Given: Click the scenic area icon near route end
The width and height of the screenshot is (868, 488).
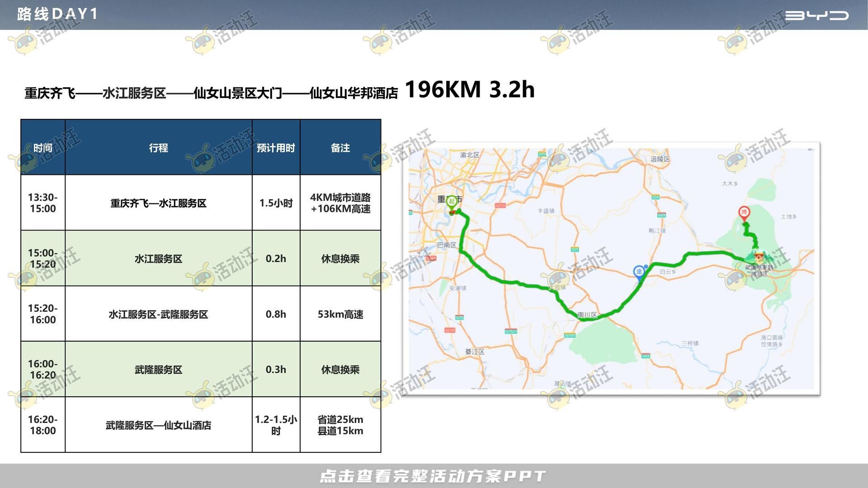Looking at the screenshot, I should pos(759,258).
